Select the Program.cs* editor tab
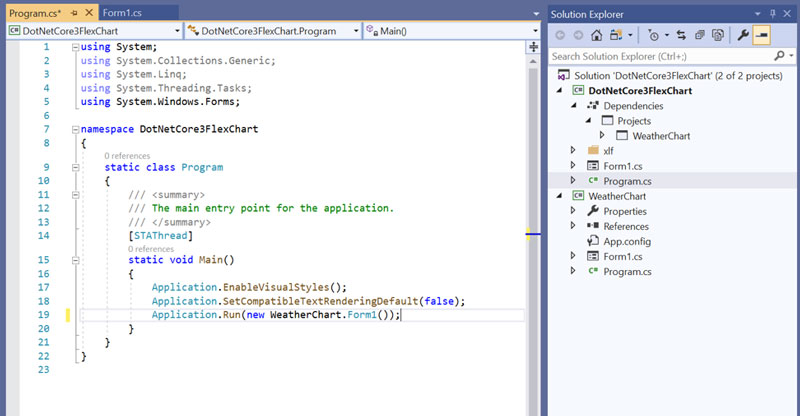Image resolution: width=800 pixels, height=416 pixels. click(35, 13)
